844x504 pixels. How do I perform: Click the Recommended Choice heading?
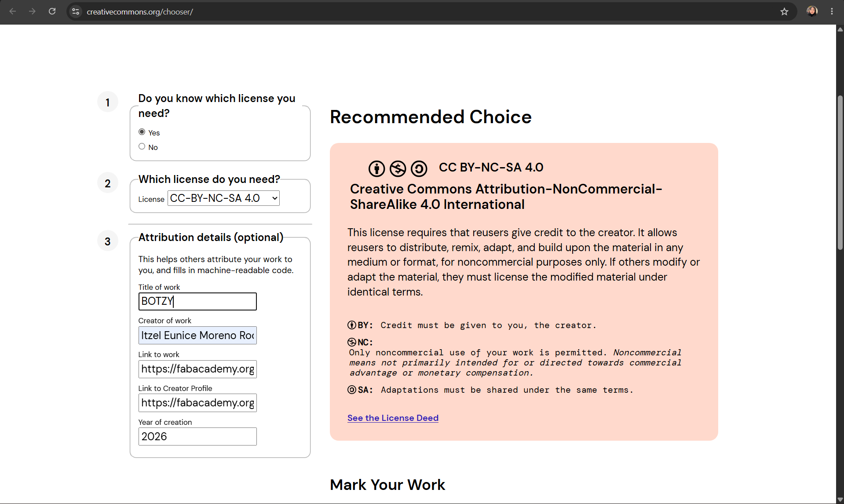tap(431, 117)
